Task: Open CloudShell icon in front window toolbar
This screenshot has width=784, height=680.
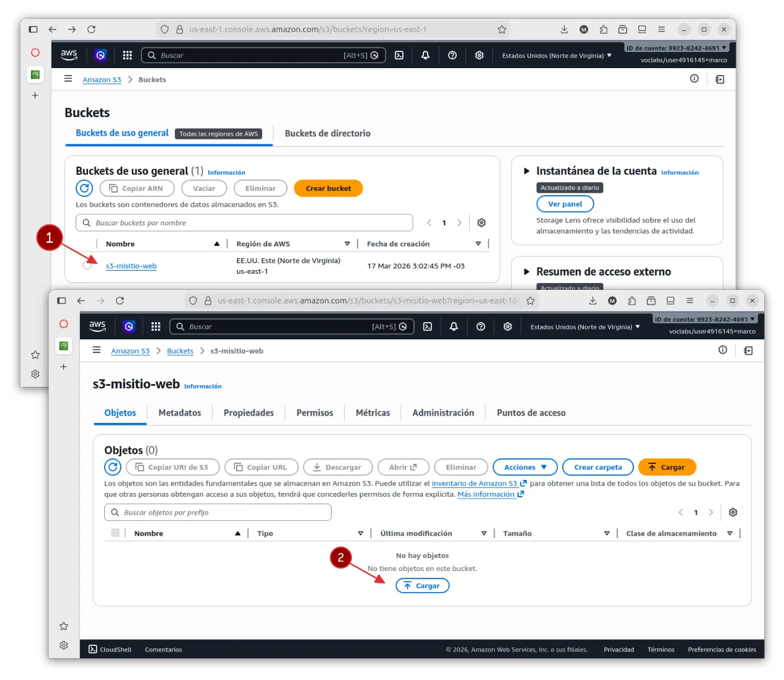Action: pos(428,326)
